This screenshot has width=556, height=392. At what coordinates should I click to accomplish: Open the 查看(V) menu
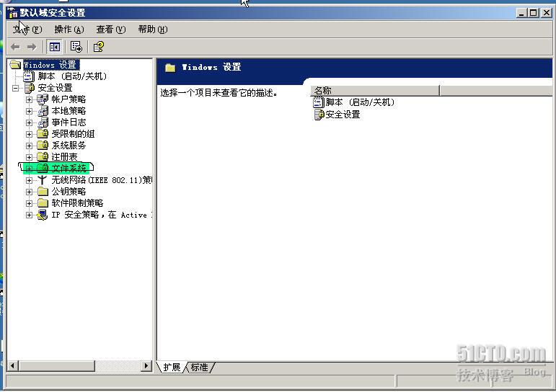pyautogui.click(x=110, y=30)
